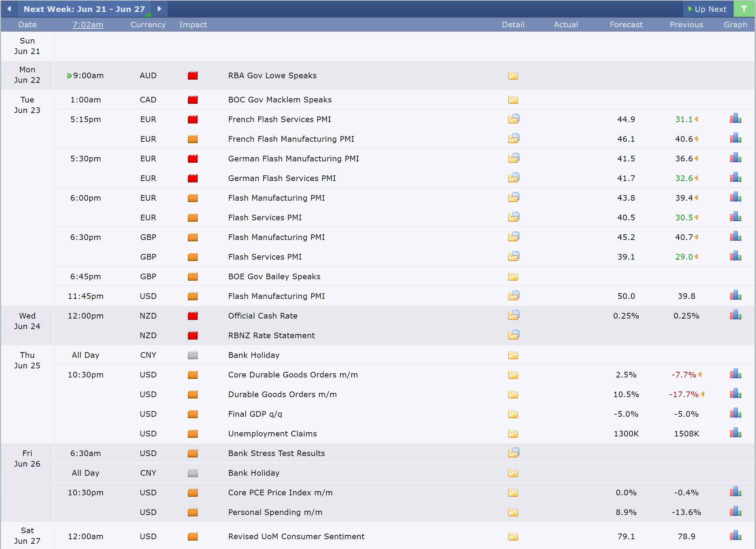This screenshot has height=549, width=756.
Task: Show graph for Core Durable Goods Orders
Action: click(735, 374)
